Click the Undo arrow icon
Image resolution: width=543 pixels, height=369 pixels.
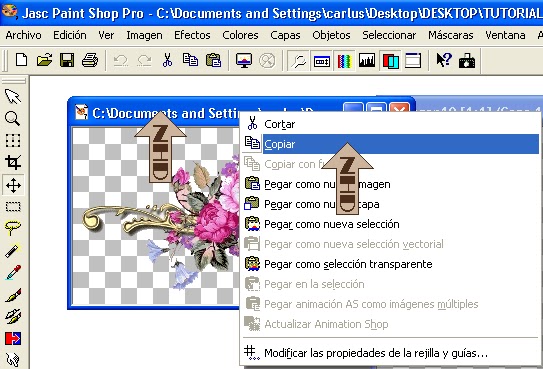click(121, 61)
